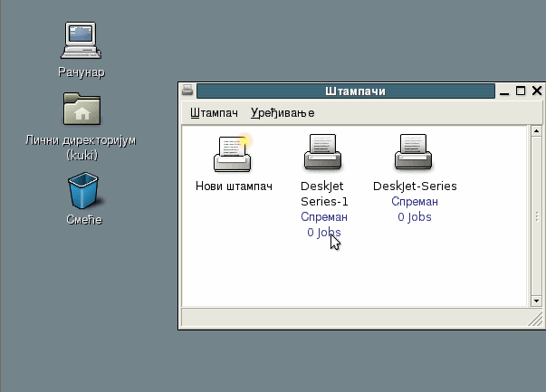Close the Штампачи window
This screenshot has width=546, height=392.
pos(537,91)
